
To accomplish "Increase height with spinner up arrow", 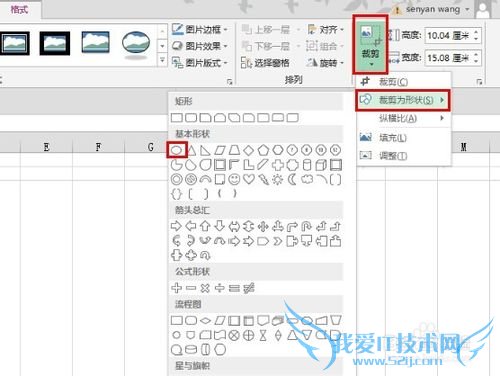I will click(476, 32).
